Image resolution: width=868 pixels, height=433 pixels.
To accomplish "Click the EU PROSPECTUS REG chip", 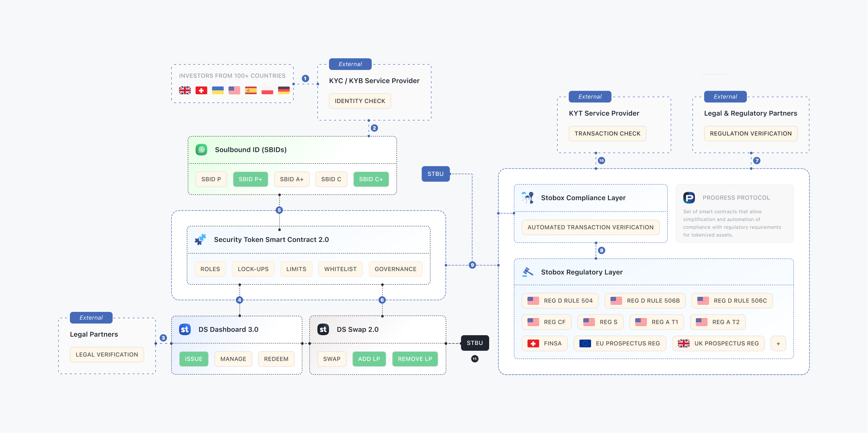I will [620, 343].
